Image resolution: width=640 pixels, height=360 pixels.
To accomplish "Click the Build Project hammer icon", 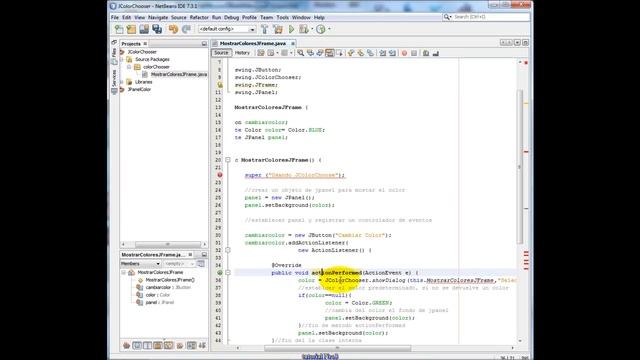I will click(264, 29).
